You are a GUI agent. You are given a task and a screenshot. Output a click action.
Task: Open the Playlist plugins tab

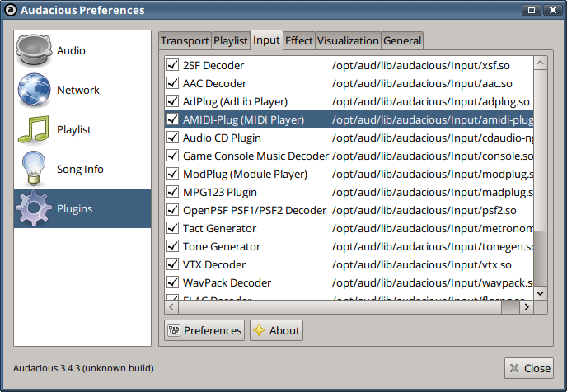click(231, 40)
